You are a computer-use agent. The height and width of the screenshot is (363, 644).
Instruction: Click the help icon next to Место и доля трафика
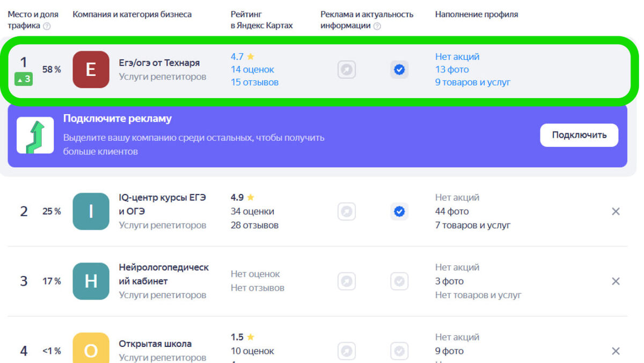point(47,26)
